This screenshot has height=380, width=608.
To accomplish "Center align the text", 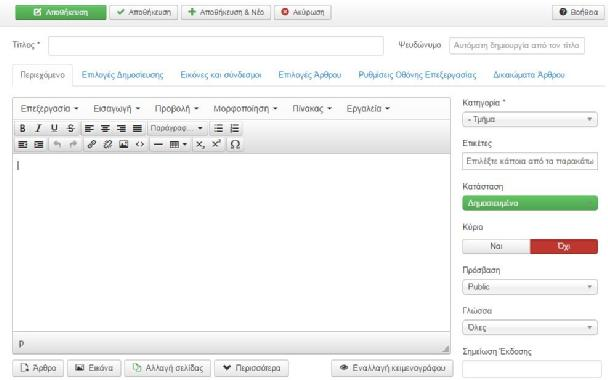I will point(105,128).
